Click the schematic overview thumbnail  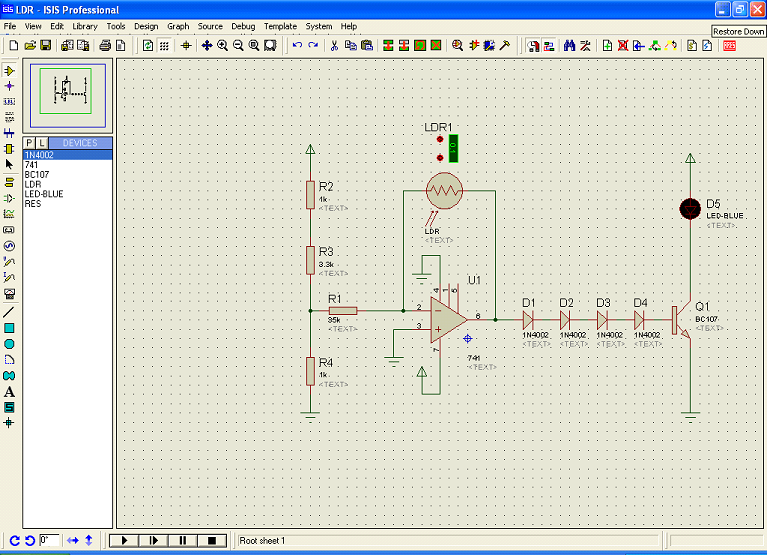point(66,92)
